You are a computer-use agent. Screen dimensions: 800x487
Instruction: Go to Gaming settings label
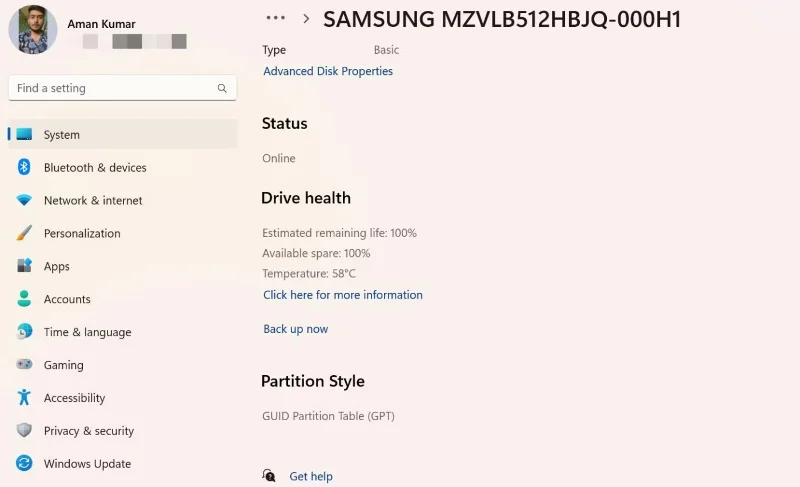[63, 365]
